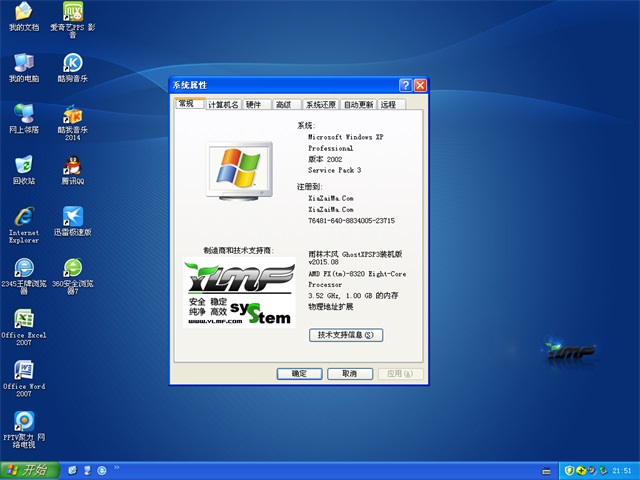Click the 技术支持信息 button
Screen dimensions: 640x480
pos(345,335)
